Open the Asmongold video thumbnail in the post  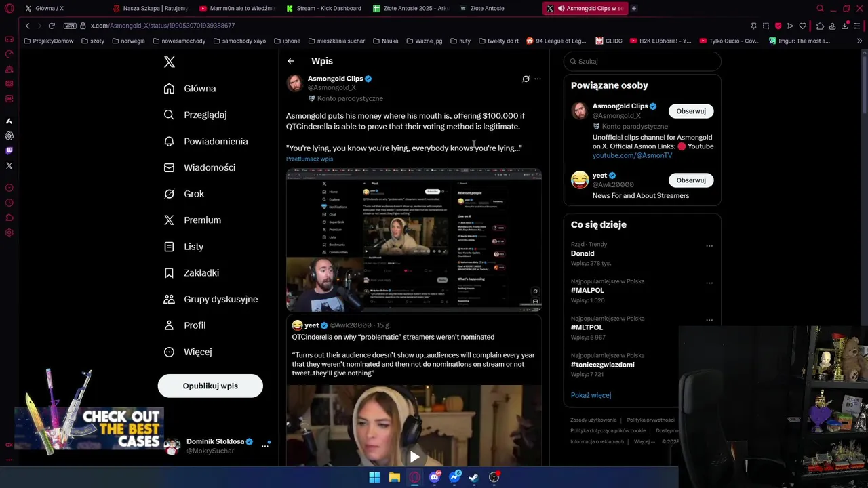point(414,240)
